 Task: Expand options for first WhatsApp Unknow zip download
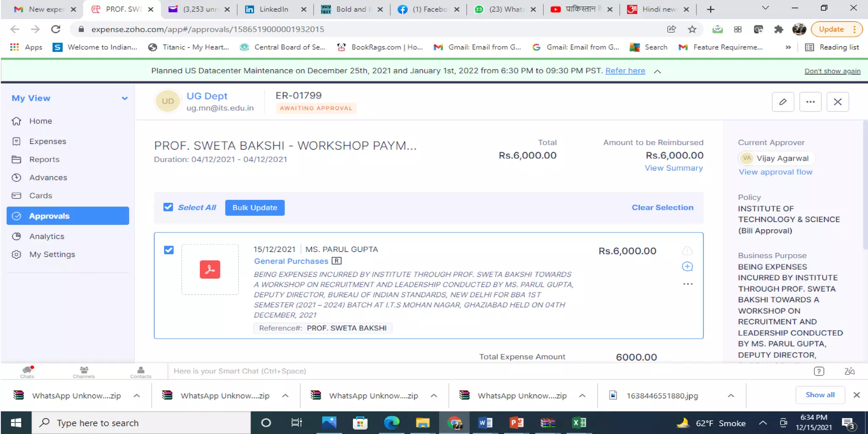[136, 395]
